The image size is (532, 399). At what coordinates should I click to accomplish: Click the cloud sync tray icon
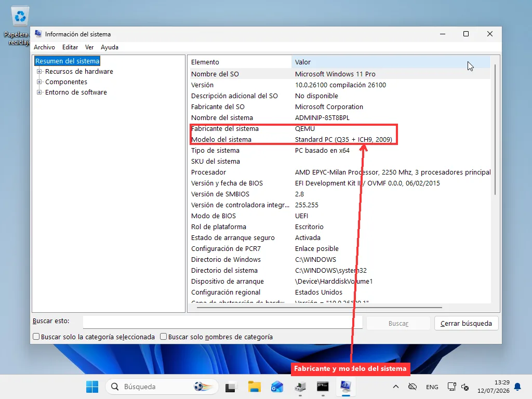point(412,387)
